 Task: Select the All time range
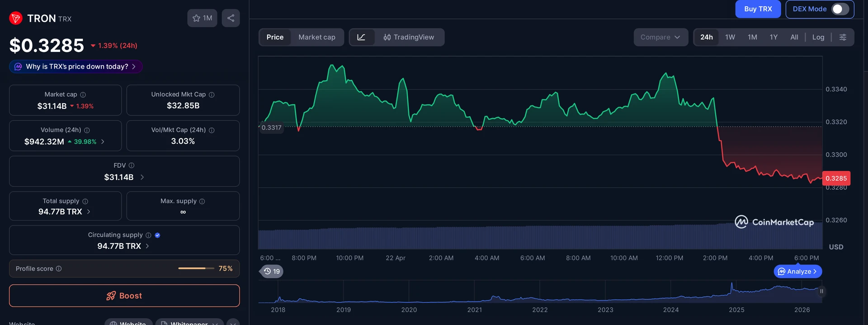pos(794,37)
